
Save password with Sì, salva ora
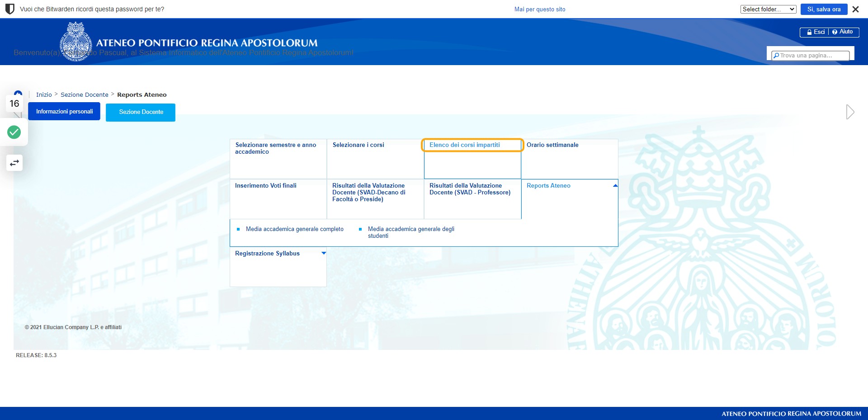[824, 9]
